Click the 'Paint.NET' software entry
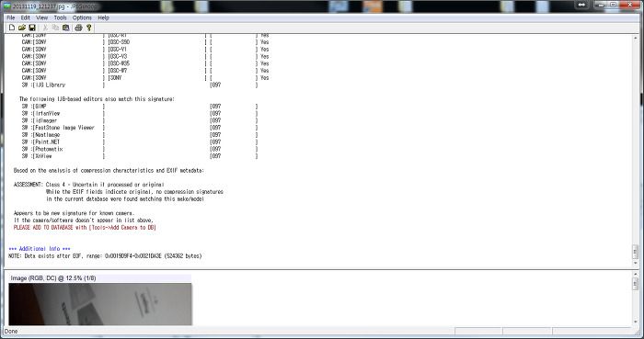Screen dimensions: 644x339 click(x=48, y=141)
